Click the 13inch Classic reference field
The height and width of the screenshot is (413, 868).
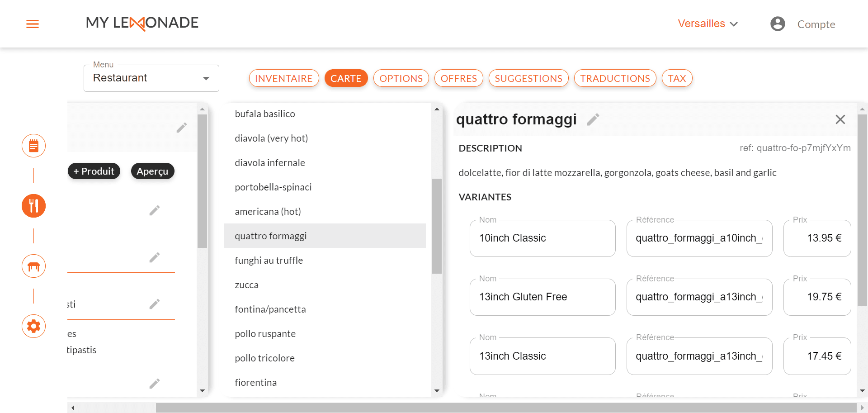click(699, 356)
